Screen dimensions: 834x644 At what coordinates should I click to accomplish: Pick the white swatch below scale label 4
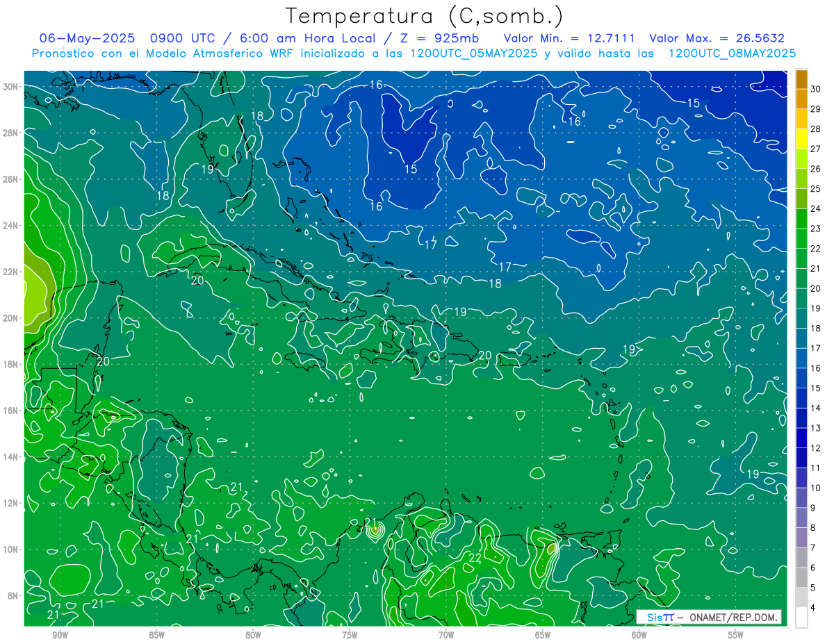coord(801,618)
